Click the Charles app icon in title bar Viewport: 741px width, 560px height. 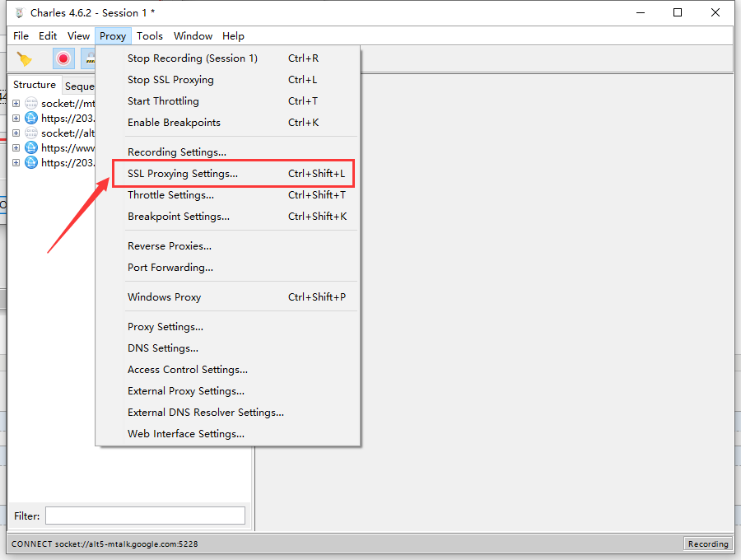[20, 12]
